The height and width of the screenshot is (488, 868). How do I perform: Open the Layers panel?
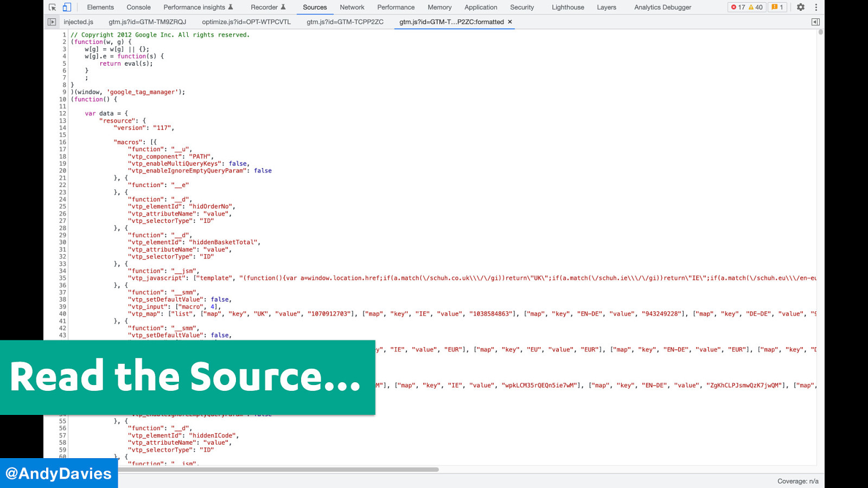pyautogui.click(x=607, y=7)
